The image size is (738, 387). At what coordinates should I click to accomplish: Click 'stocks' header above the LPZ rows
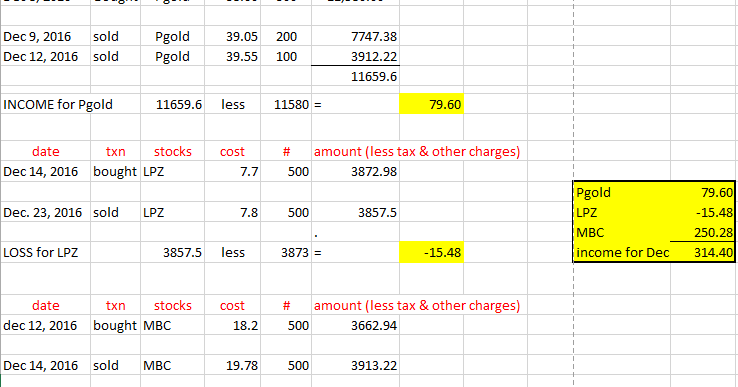[x=172, y=151]
